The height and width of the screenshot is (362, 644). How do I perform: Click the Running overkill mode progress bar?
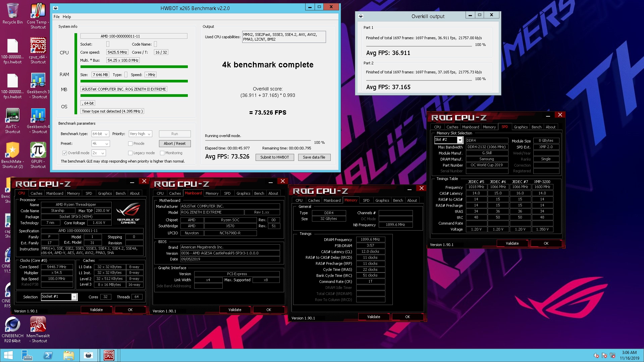coord(258,140)
